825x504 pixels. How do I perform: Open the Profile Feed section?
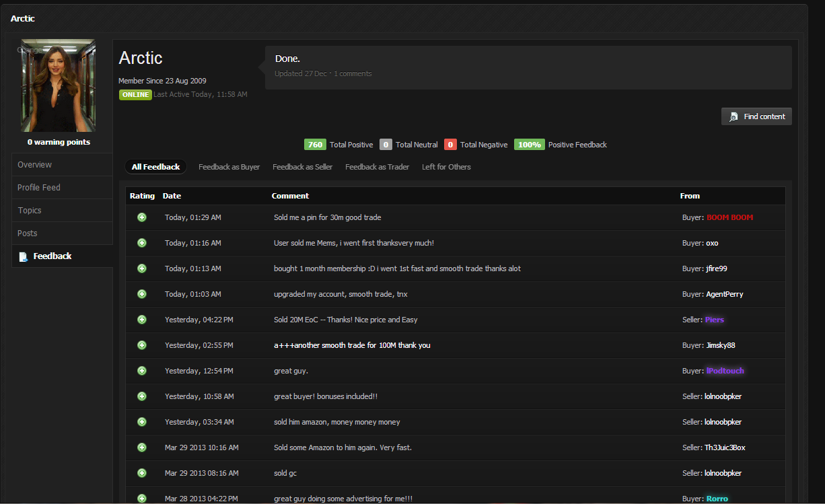[x=62, y=188]
